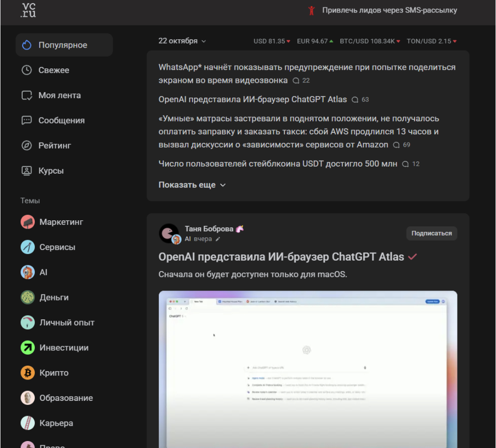The height and width of the screenshot is (448, 496).
Task: Select the Личный опыт paraglider icon
Action: pyautogui.click(x=28, y=323)
